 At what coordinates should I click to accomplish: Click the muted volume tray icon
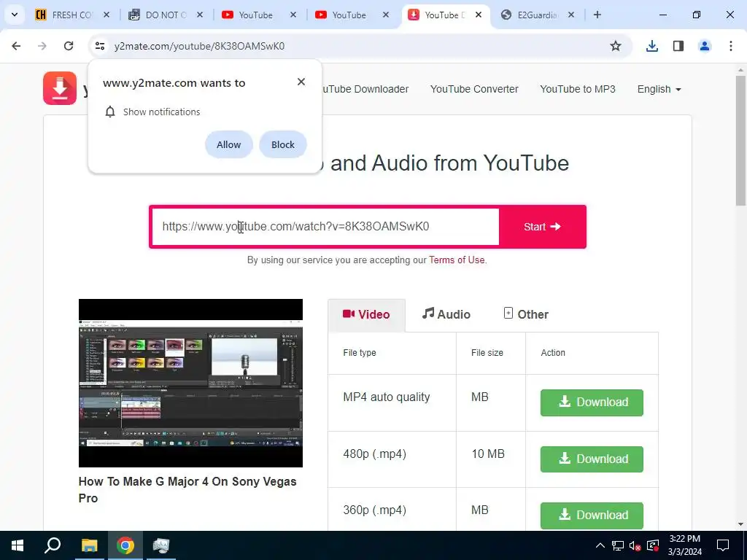click(635, 545)
